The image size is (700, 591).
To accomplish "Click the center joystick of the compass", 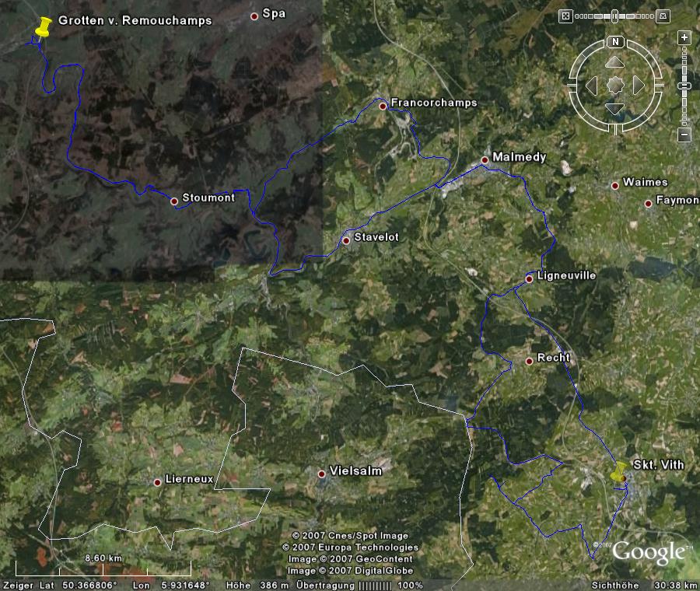I will pyautogui.click(x=615, y=85).
